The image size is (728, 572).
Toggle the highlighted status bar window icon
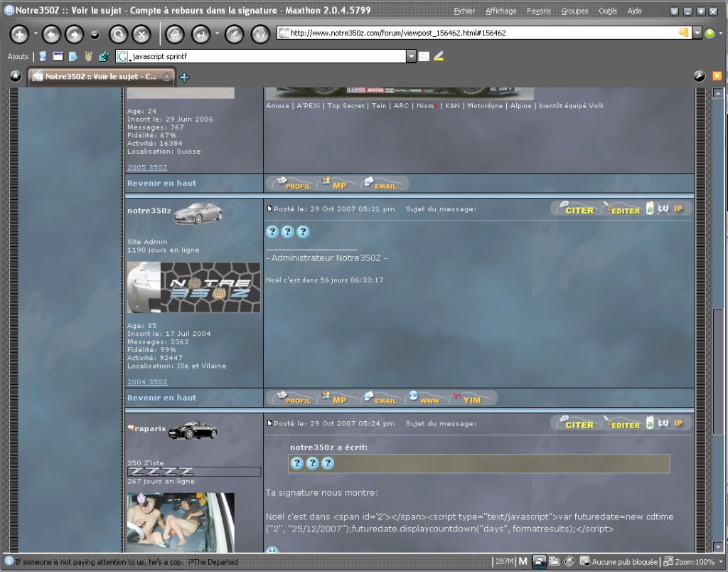click(539, 561)
